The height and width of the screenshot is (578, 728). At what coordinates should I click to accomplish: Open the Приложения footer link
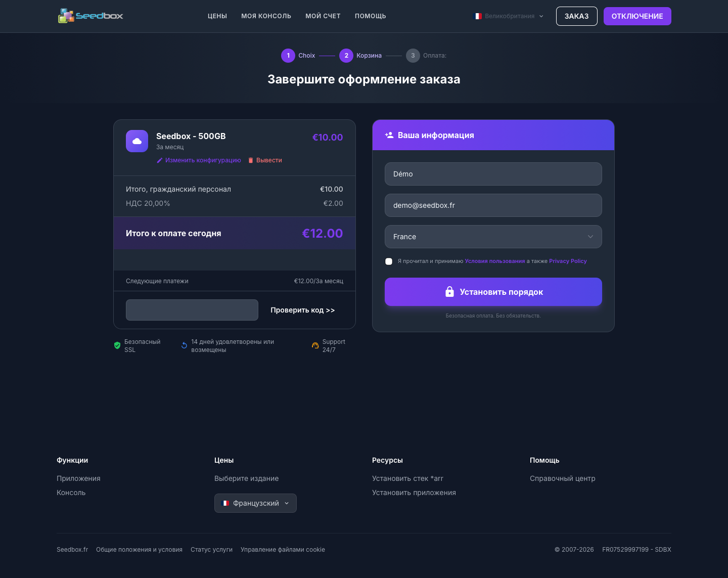78,478
